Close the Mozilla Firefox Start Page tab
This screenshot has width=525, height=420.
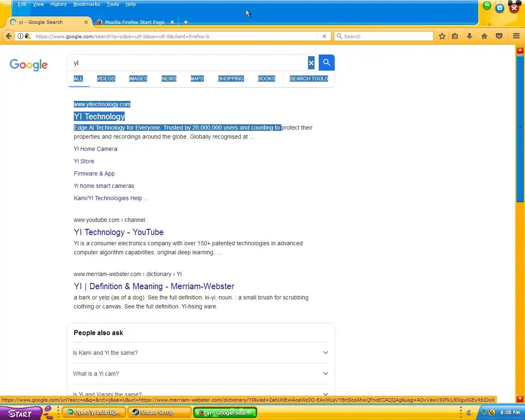[x=172, y=22]
